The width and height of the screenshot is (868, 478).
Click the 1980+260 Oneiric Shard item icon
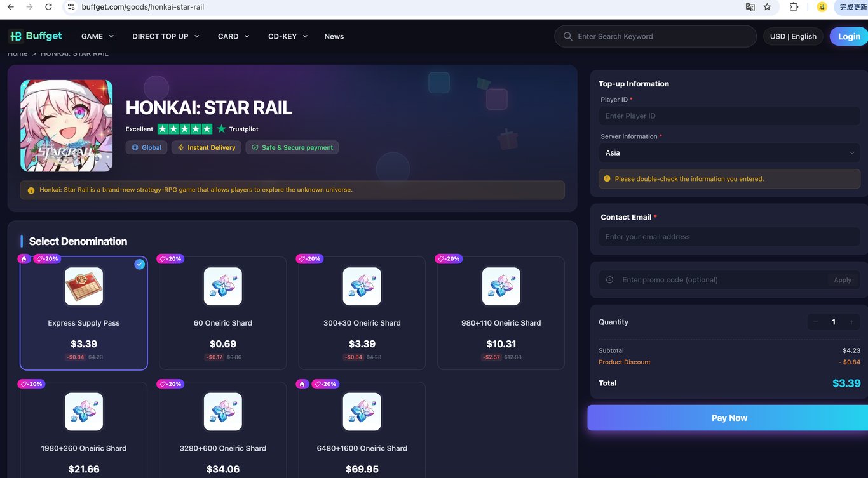click(84, 411)
